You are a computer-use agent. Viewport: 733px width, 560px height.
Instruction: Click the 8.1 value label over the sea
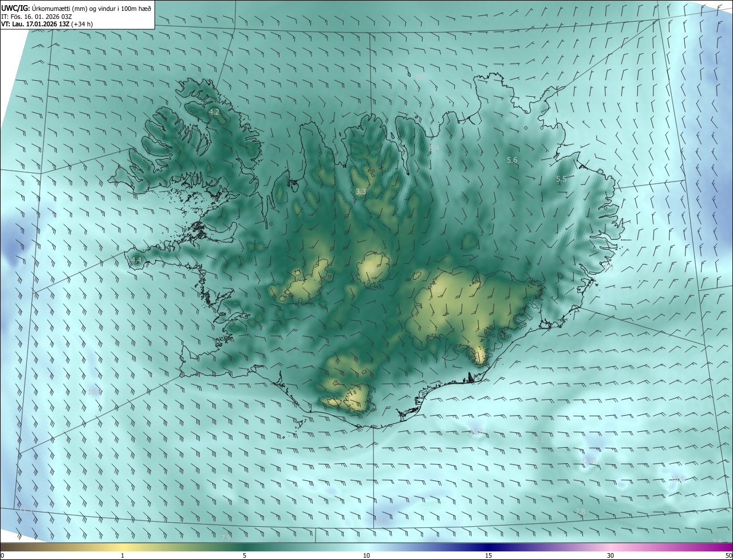pos(539,440)
